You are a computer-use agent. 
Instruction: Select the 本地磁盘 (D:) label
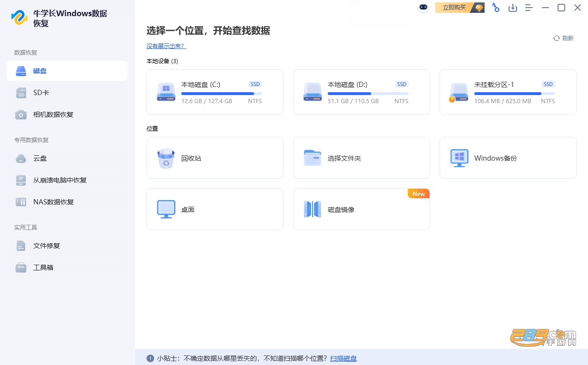(348, 85)
